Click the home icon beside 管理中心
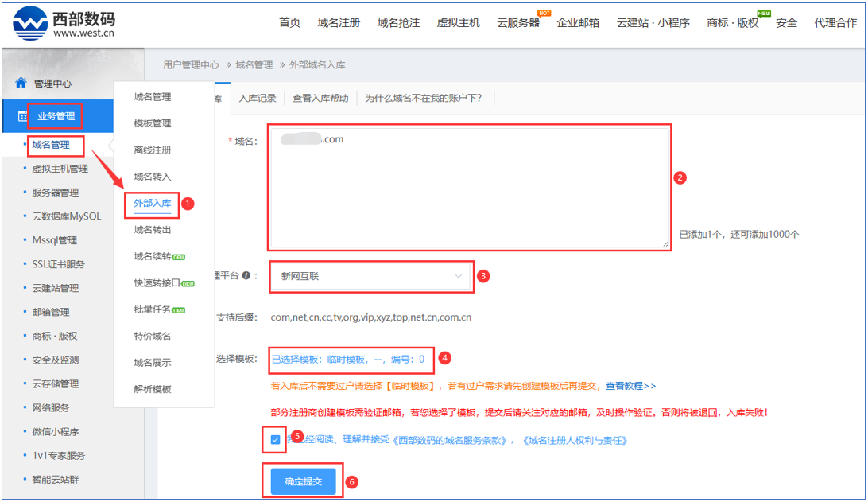The image size is (868, 502). (x=21, y=84)
